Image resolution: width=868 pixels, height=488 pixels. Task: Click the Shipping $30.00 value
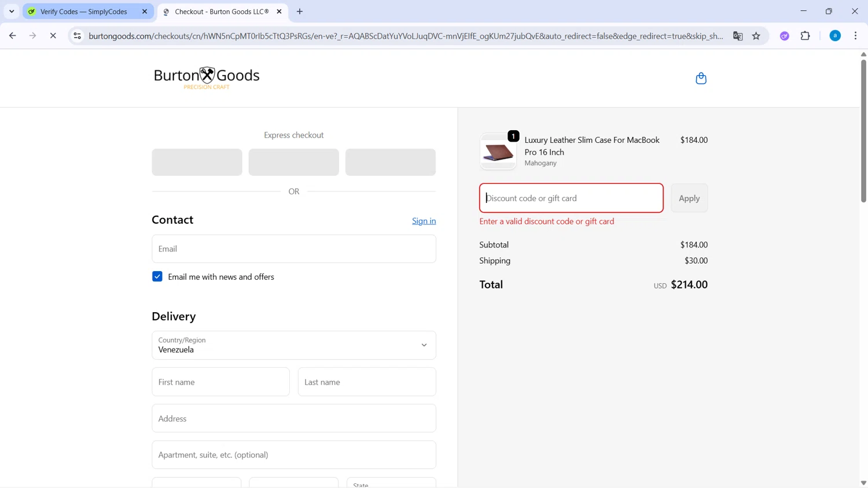tap(696, 260)
